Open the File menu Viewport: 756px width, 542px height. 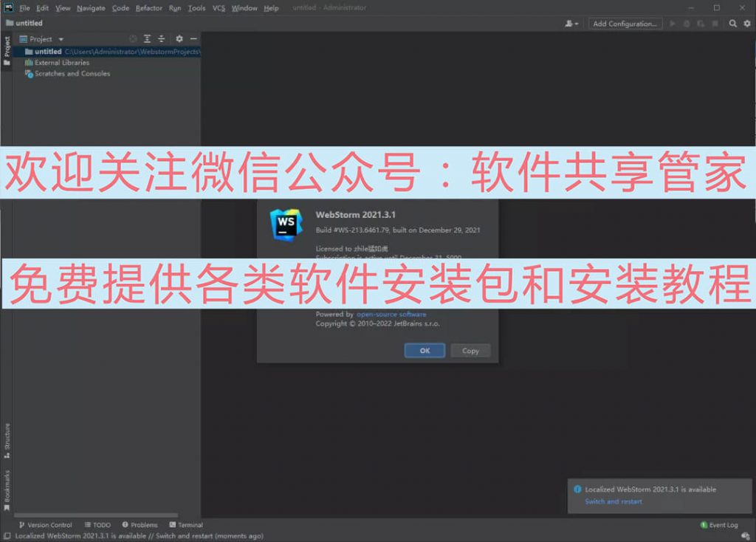pyautogui.click(x=24, y=8)
